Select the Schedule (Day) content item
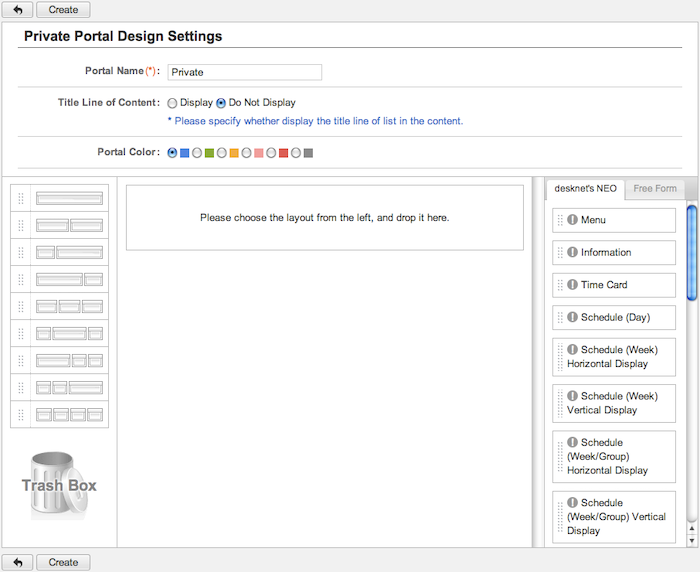Screen dimensions: 700x572 pos(614,317)
